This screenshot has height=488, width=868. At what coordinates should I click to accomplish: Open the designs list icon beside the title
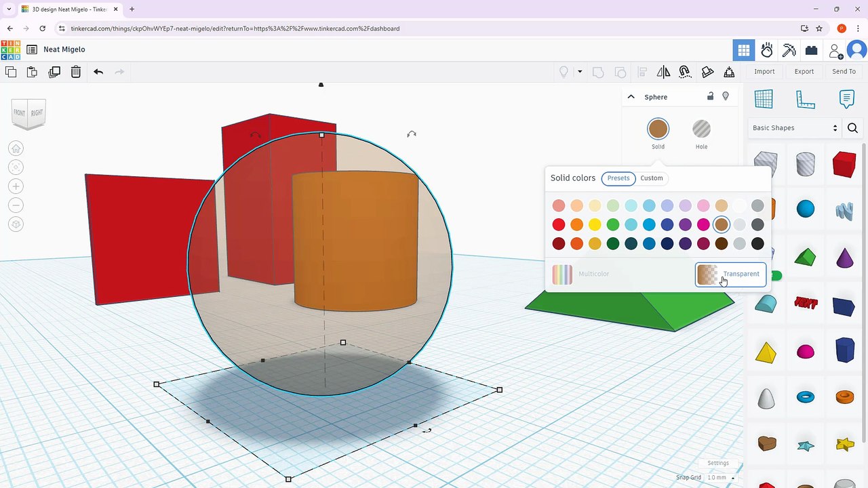[32, 49]
